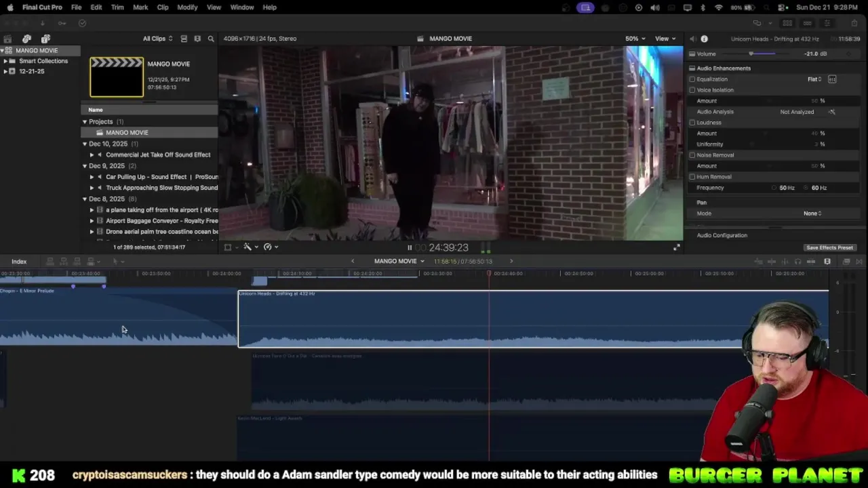Viewport: 868px width, 488px height.
Task: Collapse the Dec 9, 2025 group
Action: click(x=85, y=166)
